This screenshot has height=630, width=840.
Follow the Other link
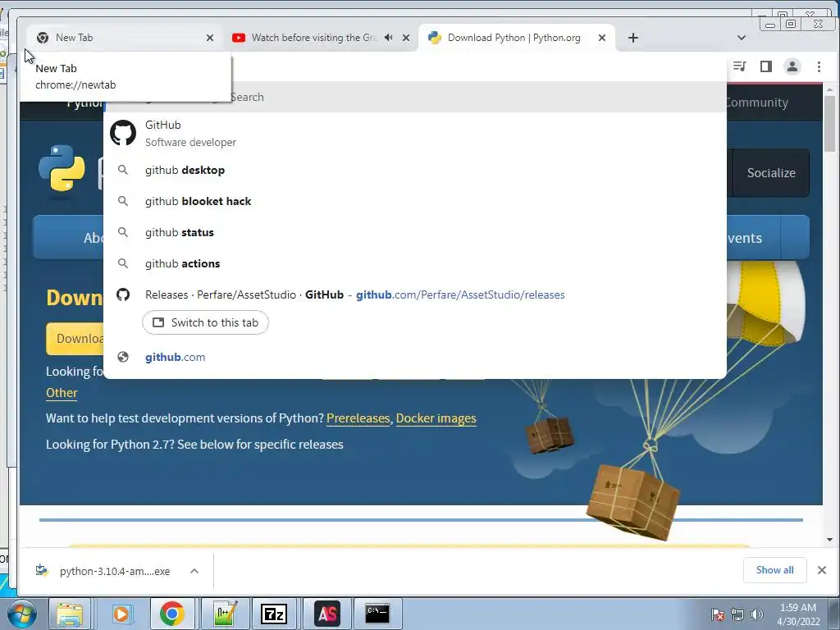pyautogui.click(x=62, y=393)
